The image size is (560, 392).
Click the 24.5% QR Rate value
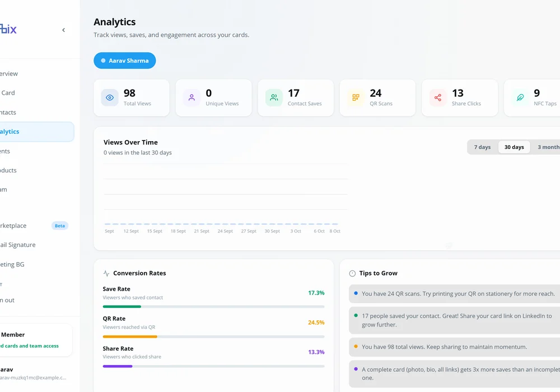tap(316, 323)
